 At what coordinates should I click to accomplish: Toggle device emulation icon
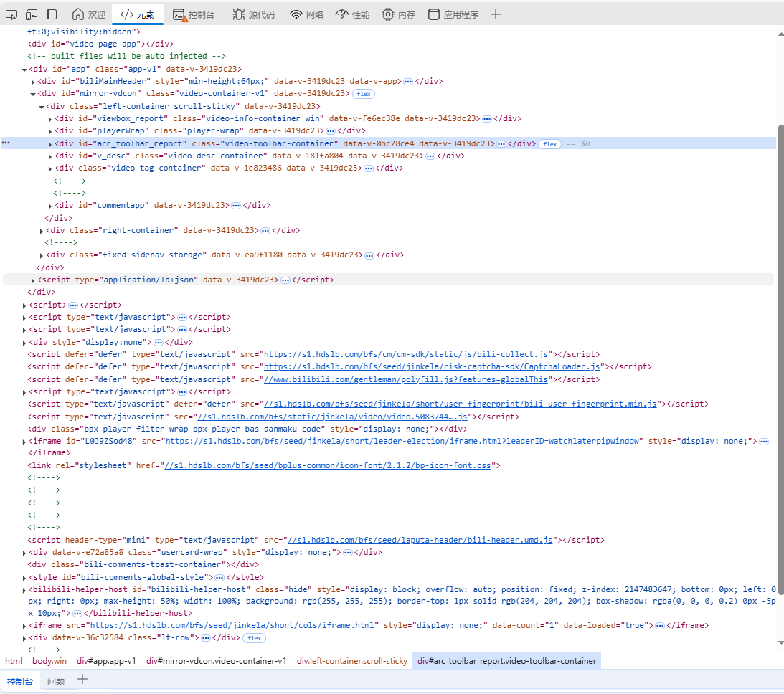coord(32,14)
